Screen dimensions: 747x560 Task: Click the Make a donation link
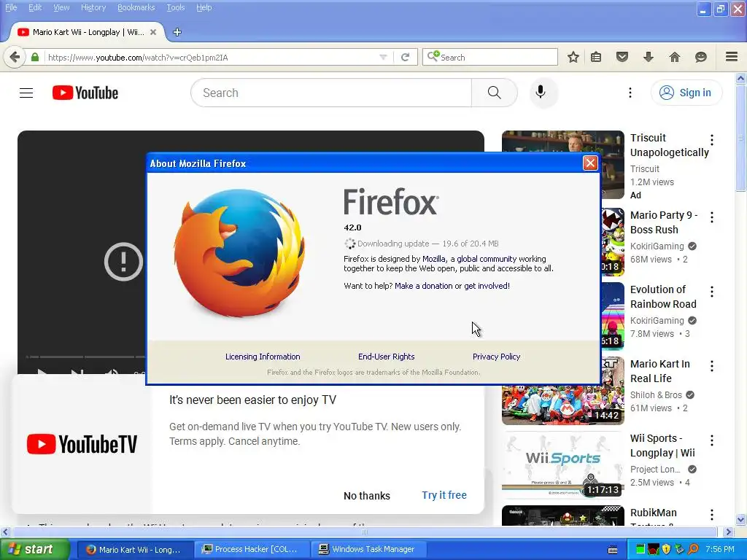coord(424,286)
